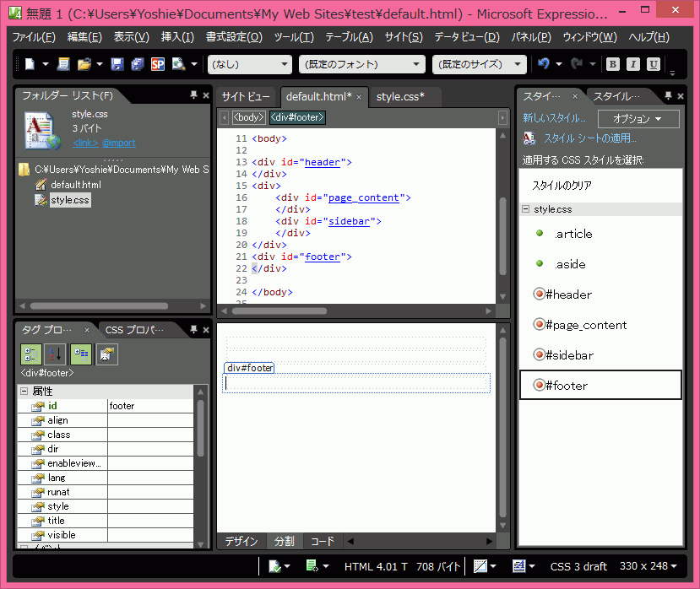This screenshot has width=700, height=589.
Task: Select the #sidebar style in list
Action: pyautogui.click(x=569, y=355)
